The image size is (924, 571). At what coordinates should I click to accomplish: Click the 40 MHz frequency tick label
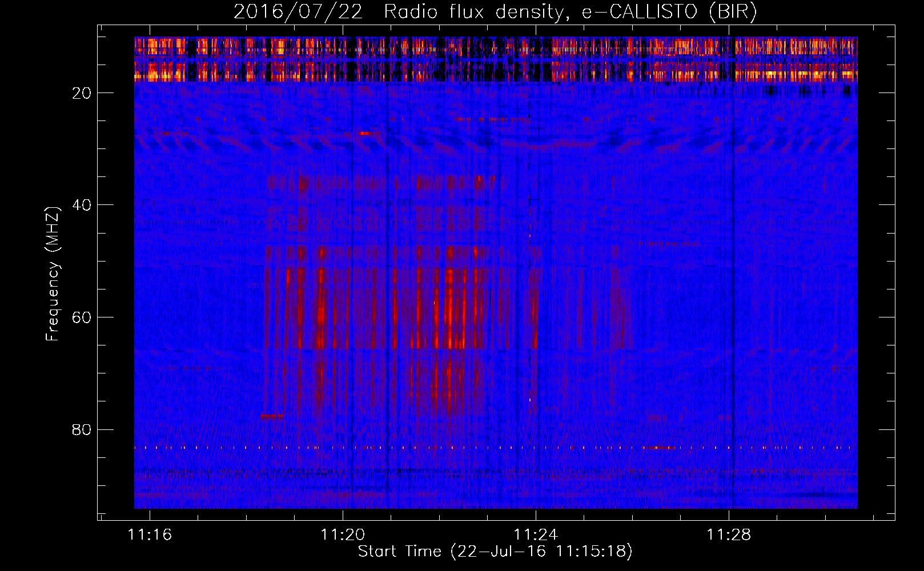(x=82, y=205)
